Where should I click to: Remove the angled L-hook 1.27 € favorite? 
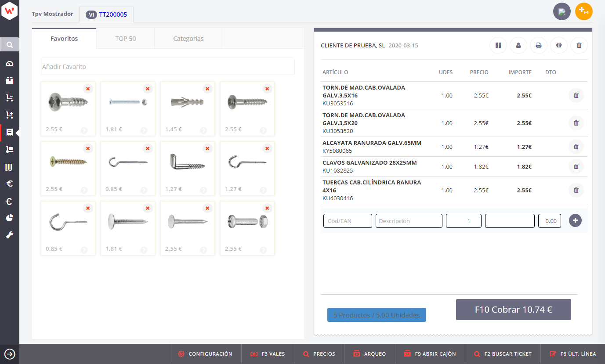click(207, 148)
